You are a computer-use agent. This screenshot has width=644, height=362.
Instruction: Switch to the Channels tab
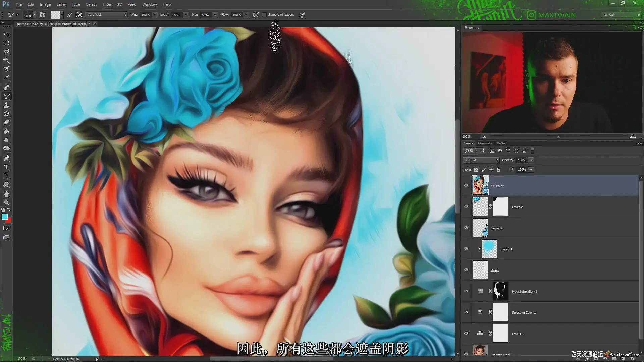pos(485,143)
